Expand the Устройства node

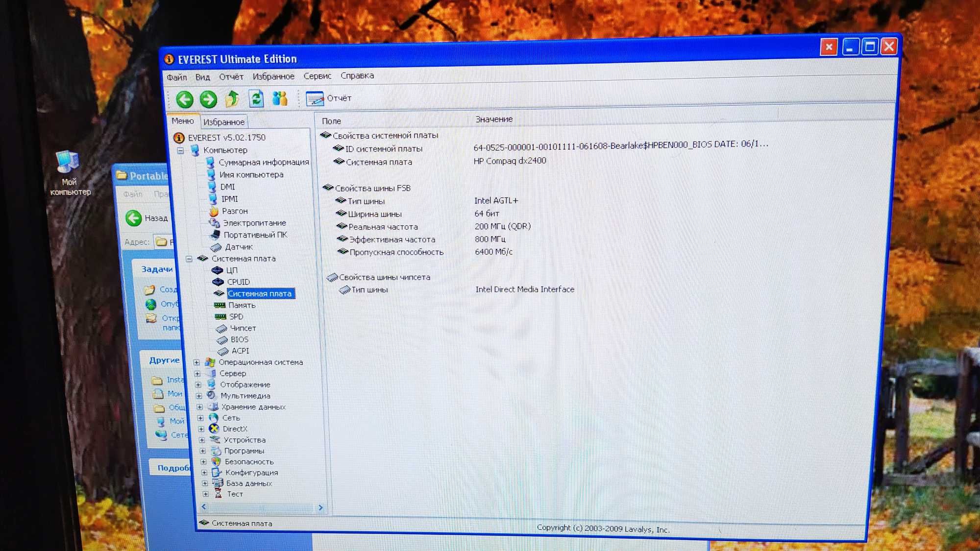pyautogui.click(x=202, y=440)
